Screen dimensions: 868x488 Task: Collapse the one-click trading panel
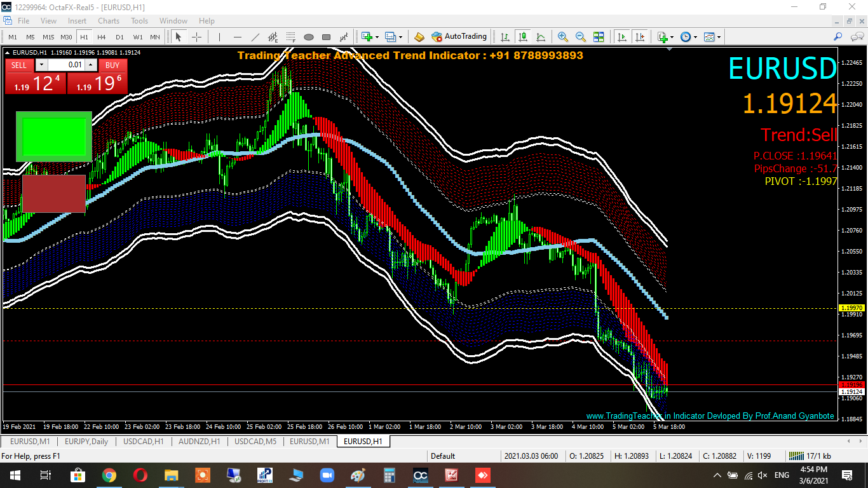point(7,52)
